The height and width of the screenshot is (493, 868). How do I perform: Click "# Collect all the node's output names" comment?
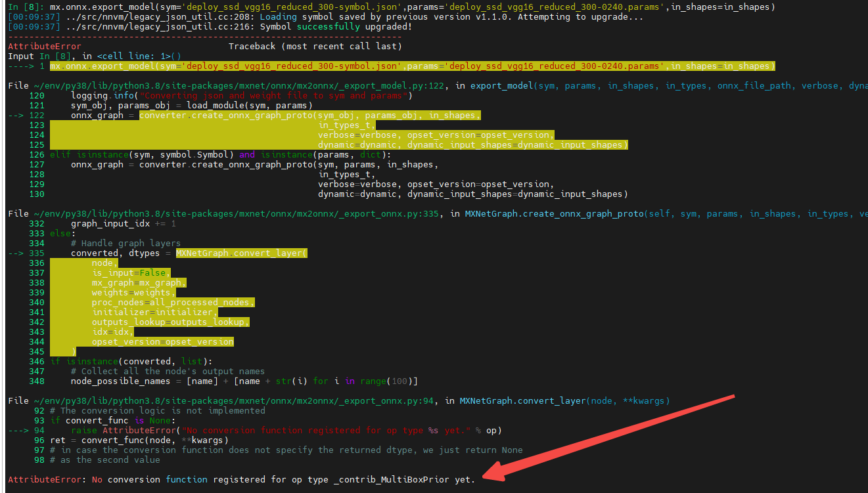(x=168, y=371)
